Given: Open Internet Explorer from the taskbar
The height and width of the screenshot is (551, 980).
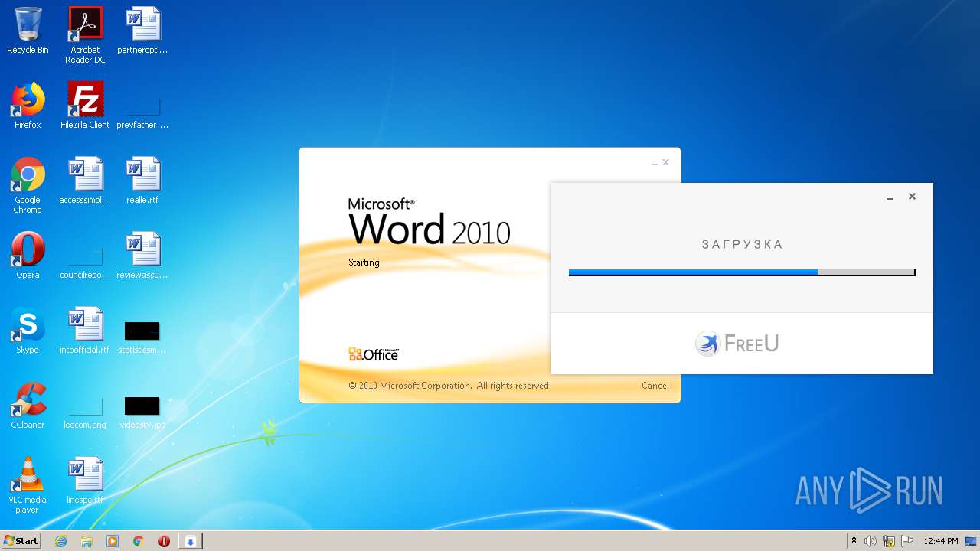Looking at the screenshot, I should [x=61, y=541].
